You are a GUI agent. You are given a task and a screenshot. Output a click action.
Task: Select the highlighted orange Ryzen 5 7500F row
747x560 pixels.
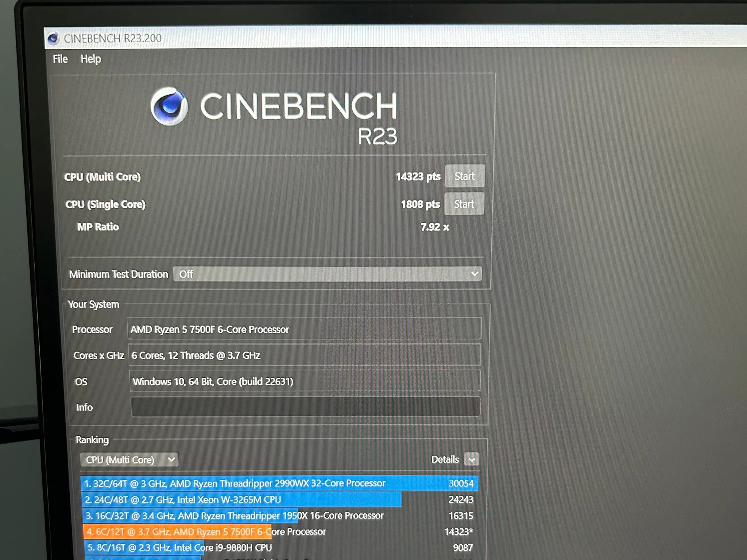(x=279, y=532)
